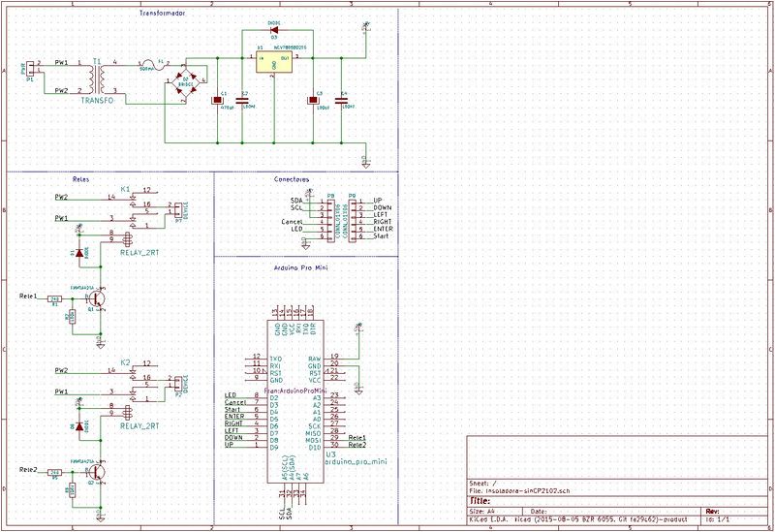
Task: Select capacitor C2 near regulator input
Action: [x=242, y=101]
